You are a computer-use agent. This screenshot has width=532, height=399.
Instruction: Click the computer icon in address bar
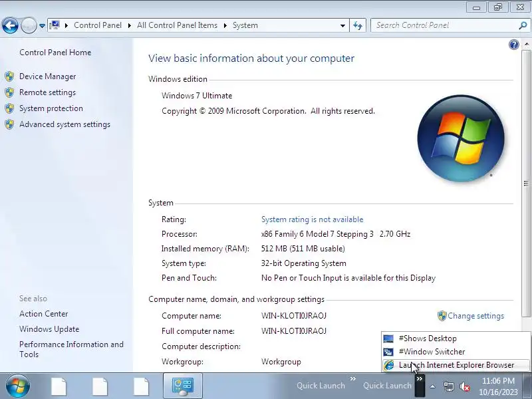55,25
